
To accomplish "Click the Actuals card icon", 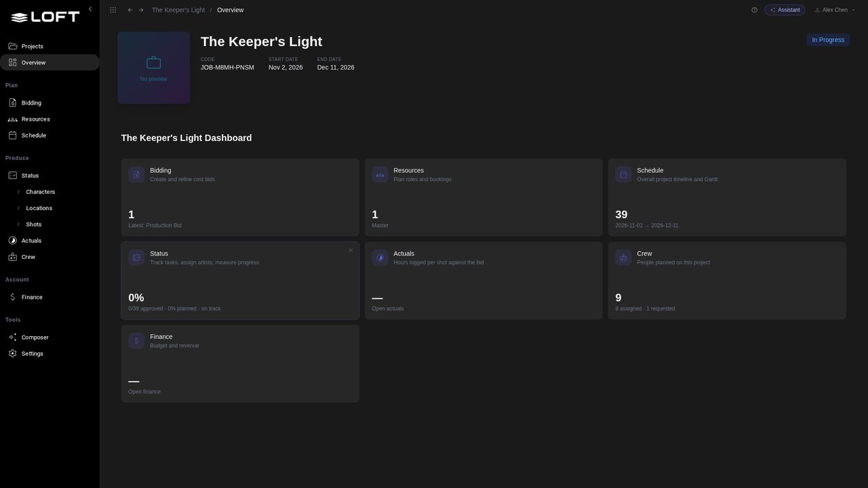I will pyautogui.click(x=380, y=258).
